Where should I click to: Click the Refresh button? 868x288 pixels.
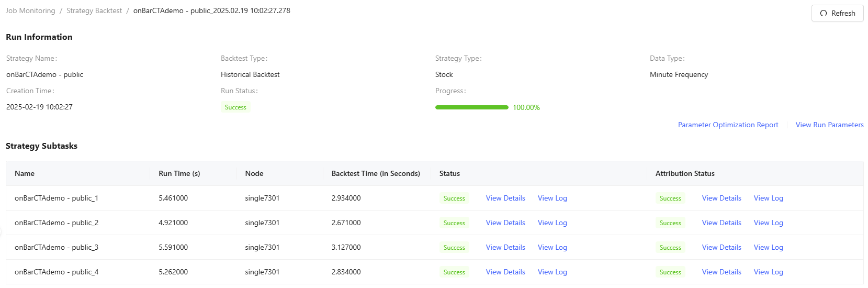click(837, 13)
